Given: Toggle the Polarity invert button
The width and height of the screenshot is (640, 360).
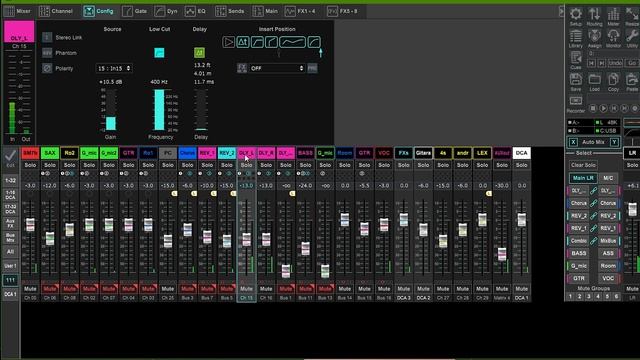Looking at the screenshot, I should pos(47,68).
